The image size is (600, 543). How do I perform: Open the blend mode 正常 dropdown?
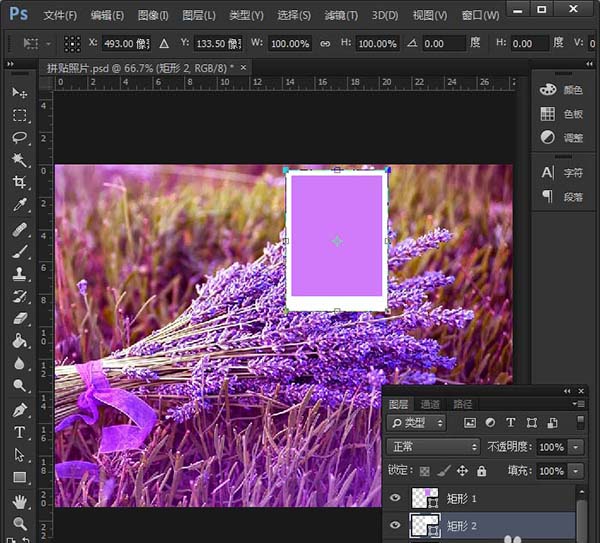(433, 446)
